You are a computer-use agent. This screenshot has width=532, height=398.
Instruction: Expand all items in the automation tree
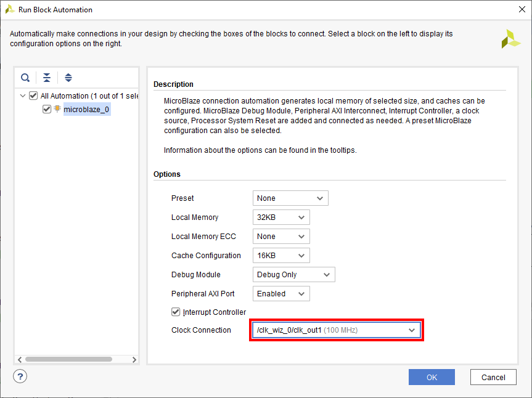[68, 78]
